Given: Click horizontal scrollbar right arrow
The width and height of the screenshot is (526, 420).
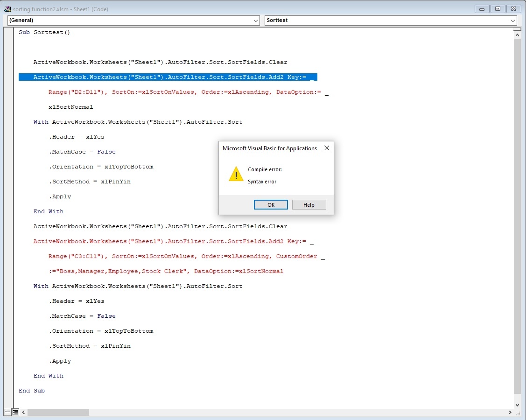Looking at the screenshot, I should pos(510,412).
